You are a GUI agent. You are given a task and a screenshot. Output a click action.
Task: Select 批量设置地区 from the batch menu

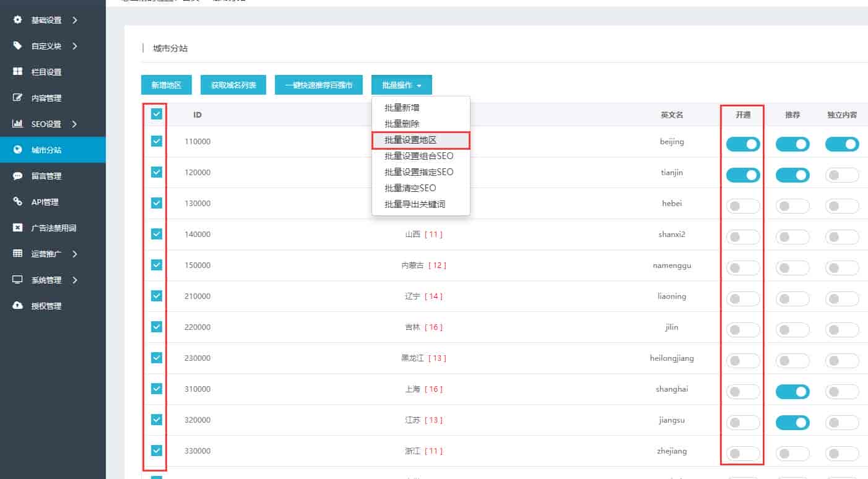[420, 140]
